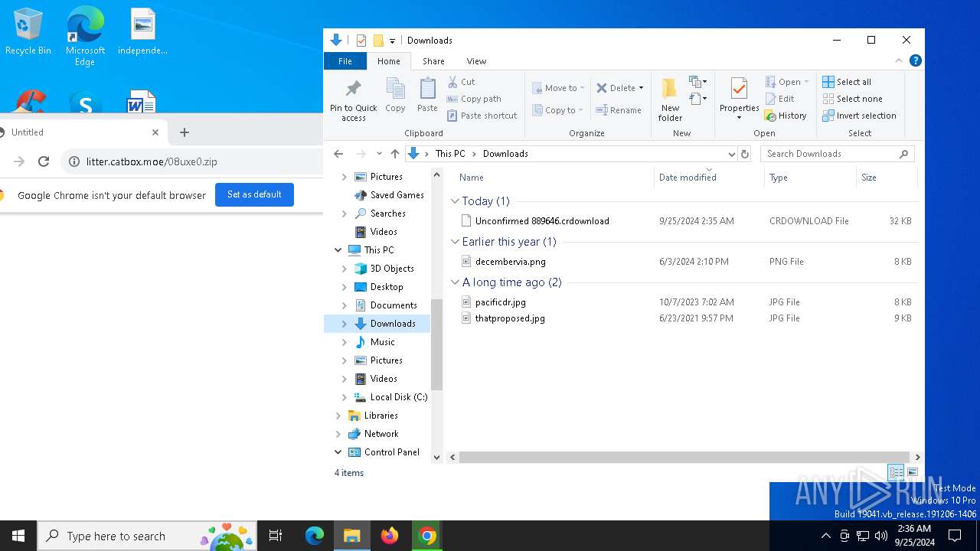Open the notification center icon
Viewport: 980px width, 551px height.
pos(955,536)
